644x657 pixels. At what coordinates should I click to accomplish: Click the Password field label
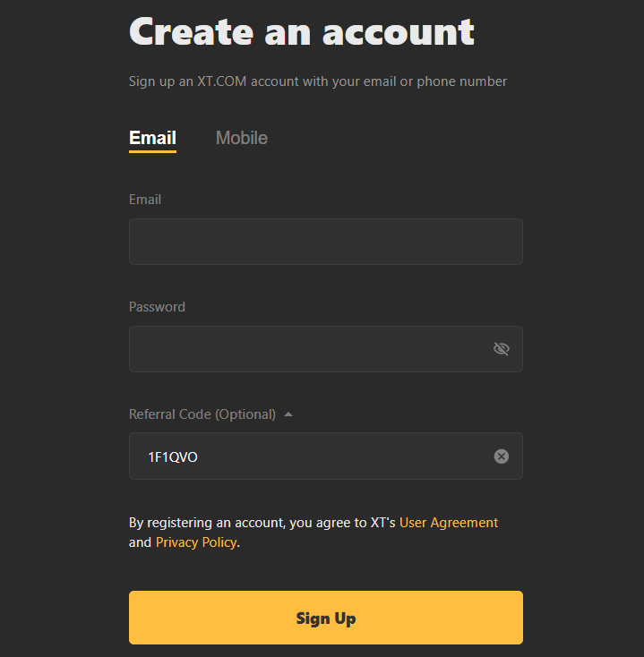click(x=157, y=307)
